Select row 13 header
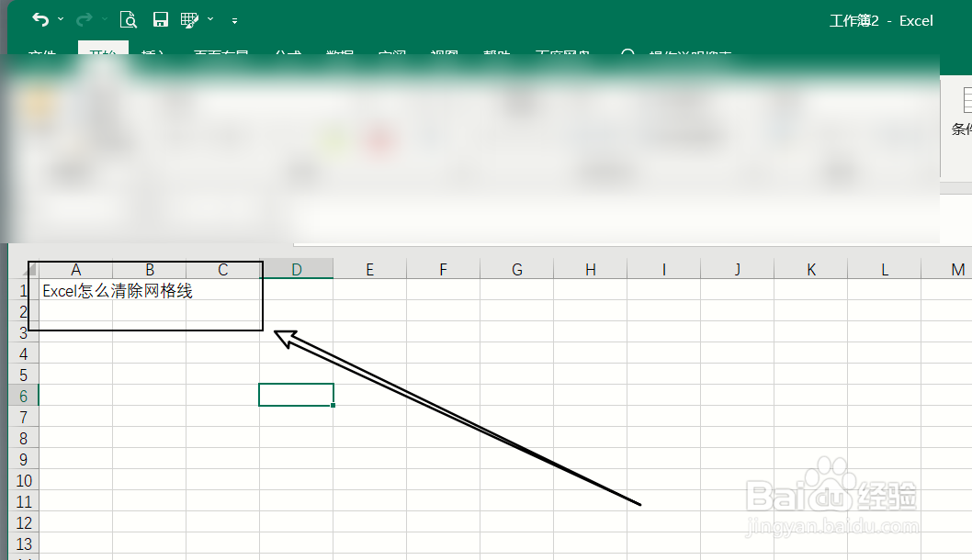Viewport: 972px width, 560px height. (x=24, y=543)
